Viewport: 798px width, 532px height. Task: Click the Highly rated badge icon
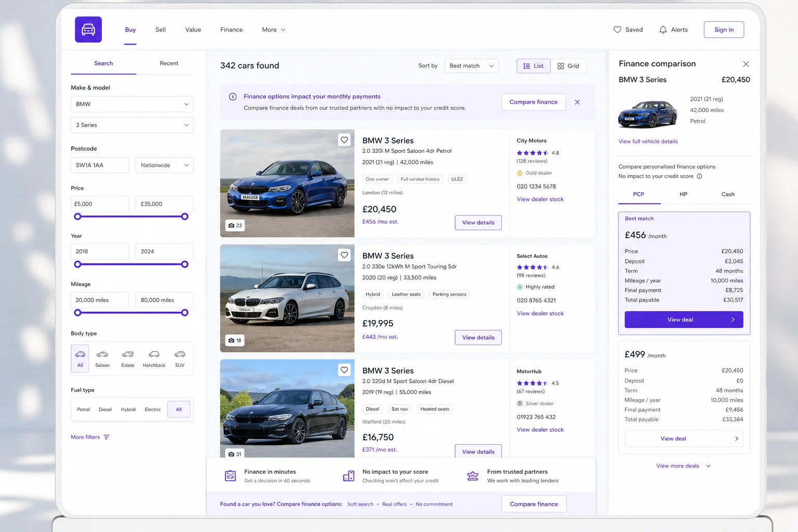click(x=520, y=287)
